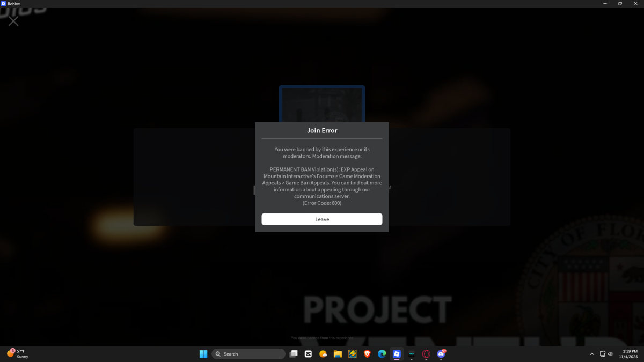644x362 pixels.
Task: Open Brave browser from the taskbar
Action: (x=367, y=354)
